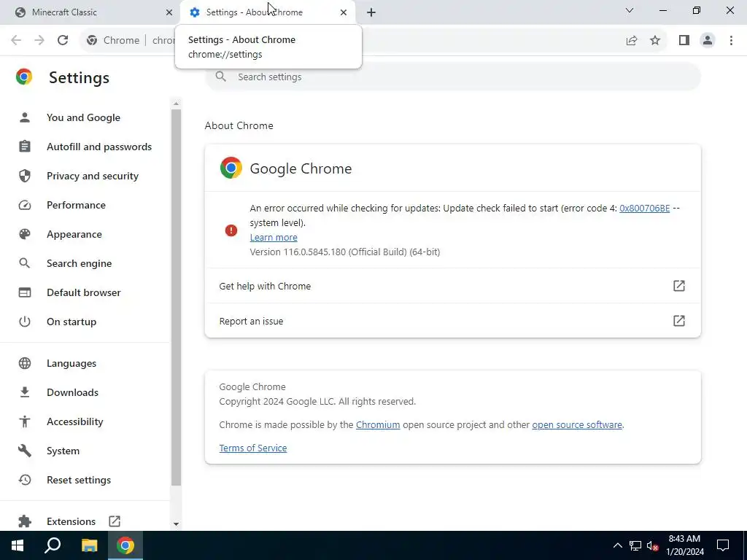Reload the page with the refresh icon
Viewport: 747px width, 560px height.
click(x=63, y=40)
